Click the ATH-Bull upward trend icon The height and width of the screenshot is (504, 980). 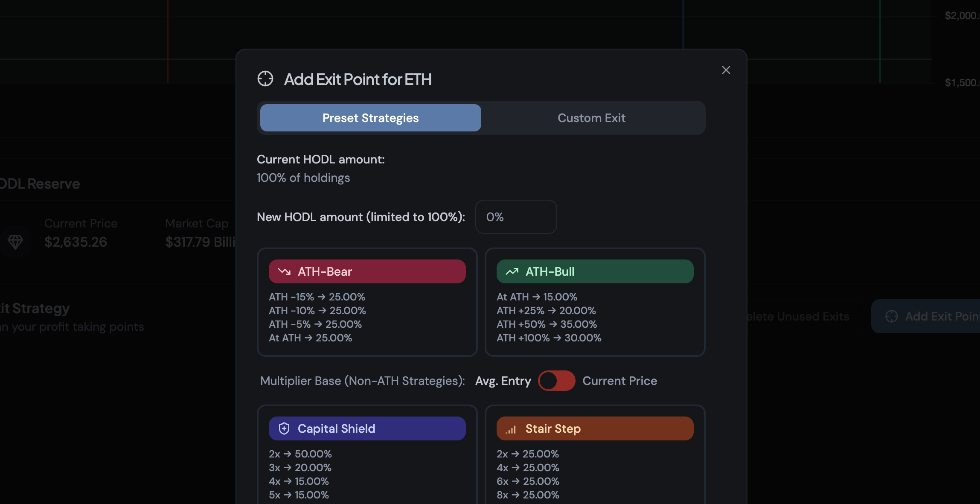[x=512, y=271]
